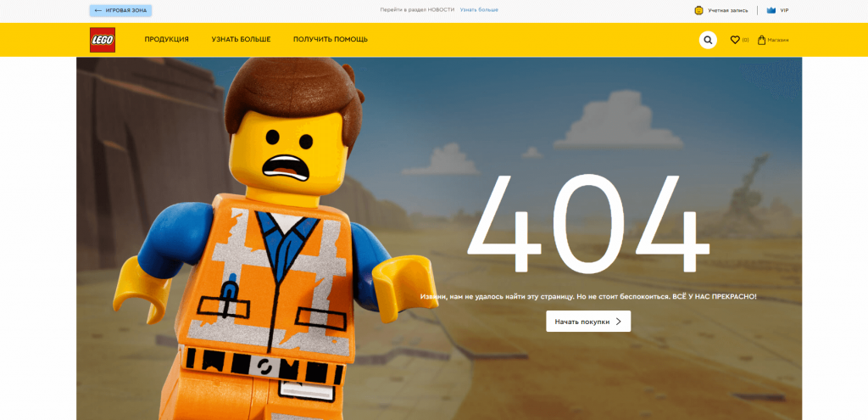The height and width of the screenshot is (420, 868).
Task: Click the Начать покупки button
Action: tap(588, 322)
